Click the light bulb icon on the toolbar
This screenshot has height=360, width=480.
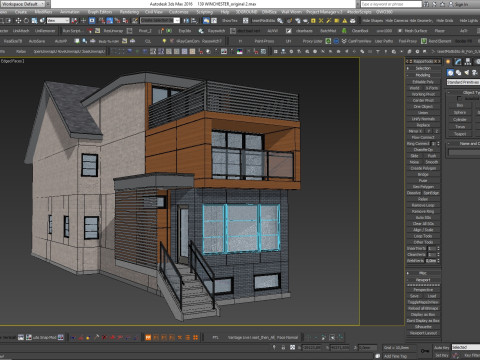164,41
